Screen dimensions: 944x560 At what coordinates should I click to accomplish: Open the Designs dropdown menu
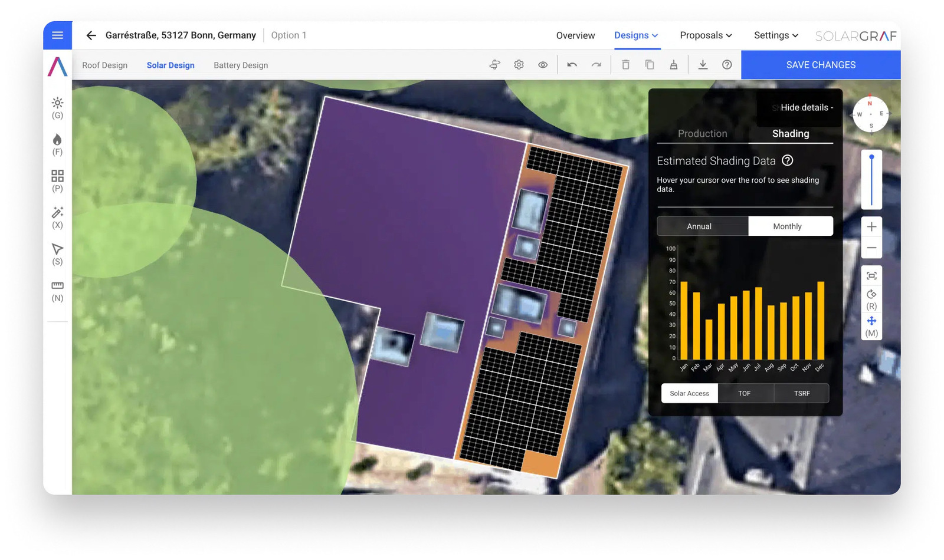click(637, 35)
